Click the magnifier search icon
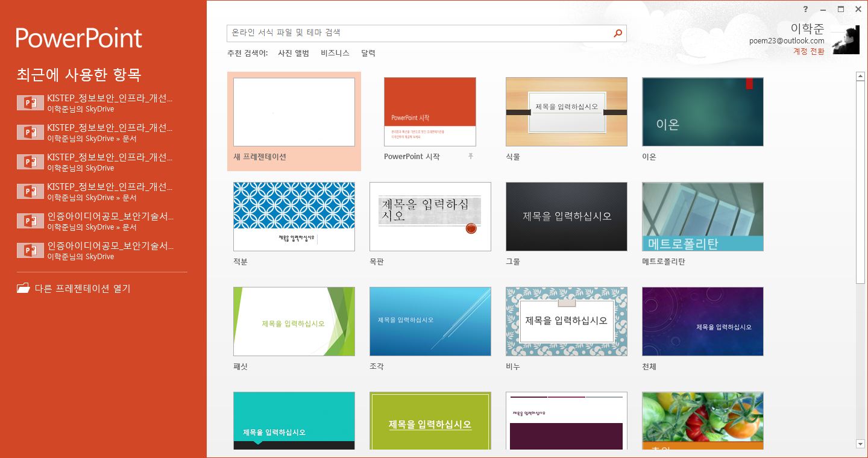The image size is (868, 458). (617, 33)
